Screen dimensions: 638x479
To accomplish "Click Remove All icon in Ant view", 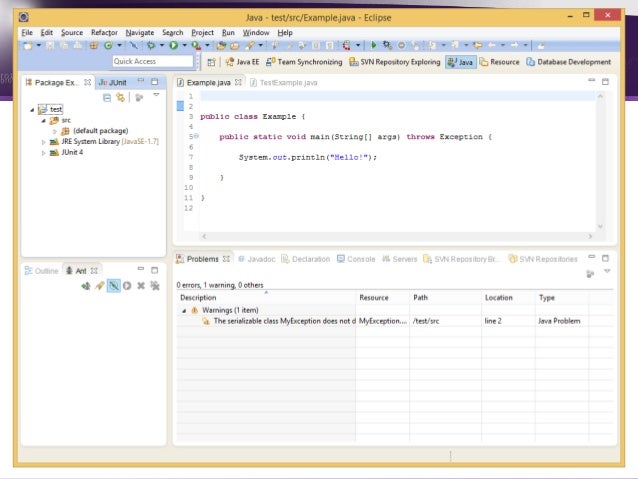I will pos(154,286).
